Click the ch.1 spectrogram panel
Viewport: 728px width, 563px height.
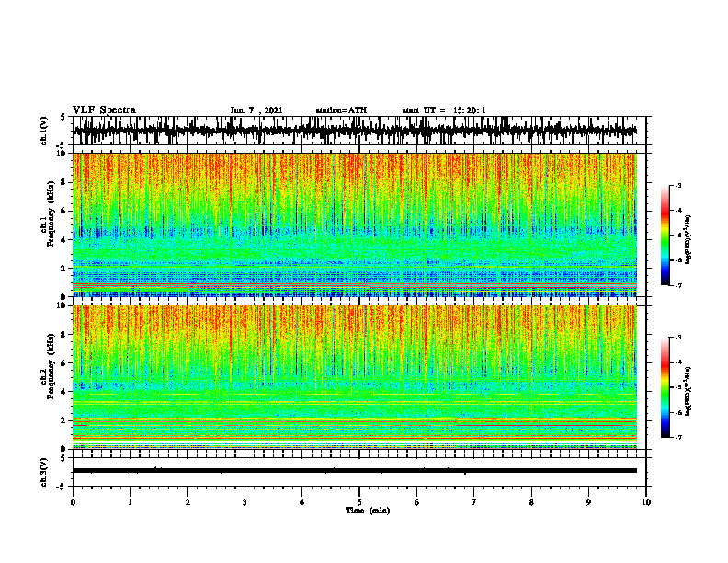coord(354,224)
